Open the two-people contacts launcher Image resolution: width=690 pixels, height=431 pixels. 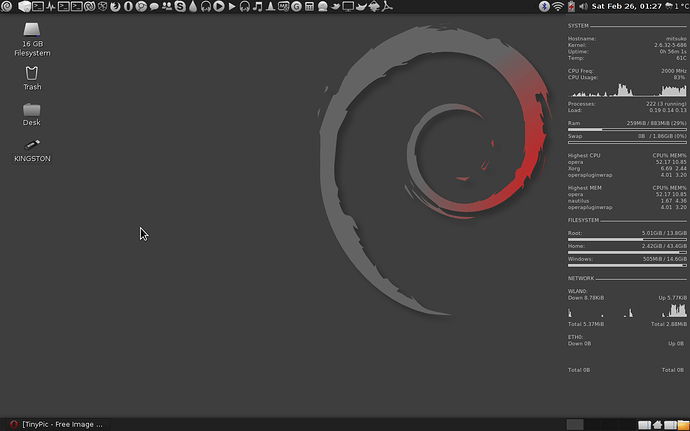point(167,6)
